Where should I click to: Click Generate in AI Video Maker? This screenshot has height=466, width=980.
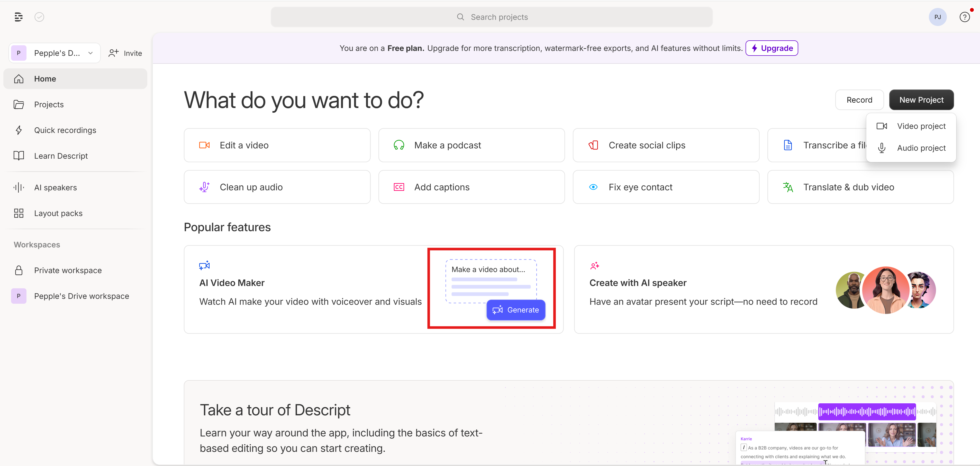click(515, 310)
